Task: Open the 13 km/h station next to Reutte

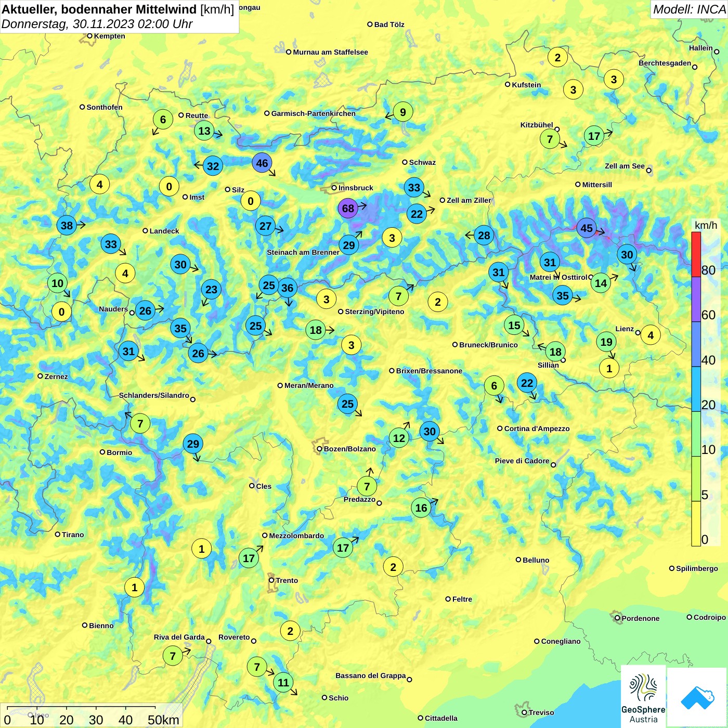Action: [x=205, y=131]
